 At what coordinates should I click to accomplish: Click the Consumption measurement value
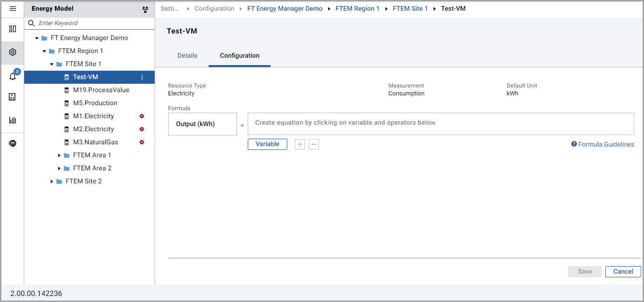click(407, 94)
